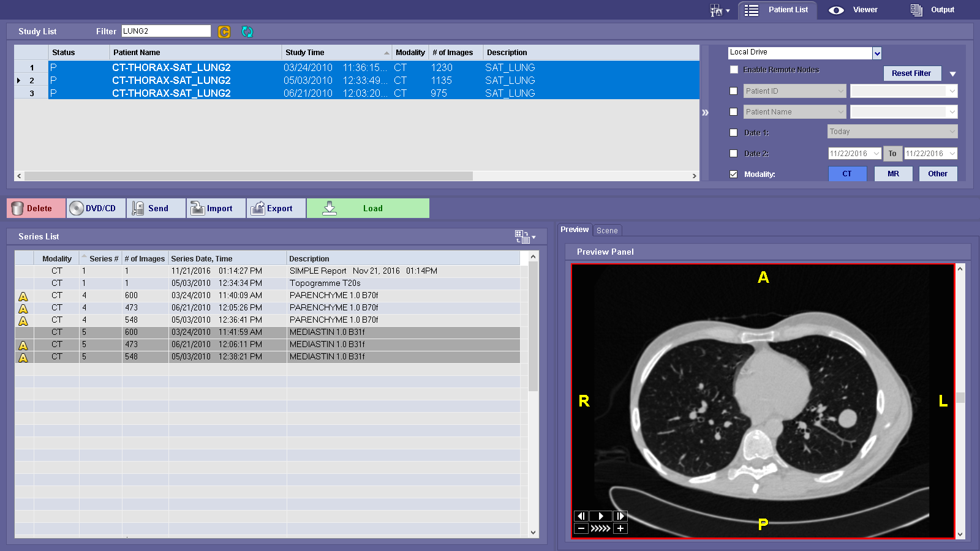This screenshot has height=551, width=980.
Task: Switch to the Scene tab
Action: coord(607,231)
